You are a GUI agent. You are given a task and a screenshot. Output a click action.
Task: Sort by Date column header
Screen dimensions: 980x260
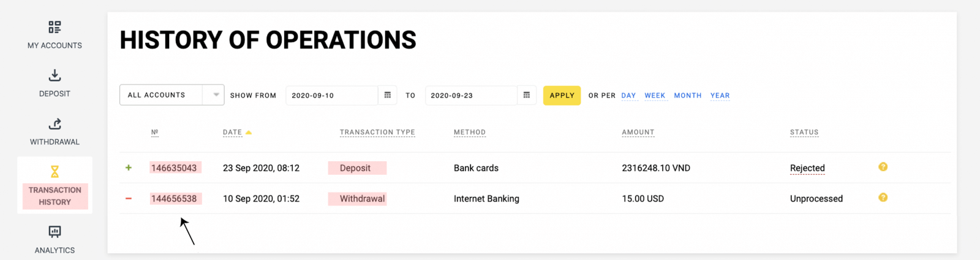click(x=232, y=132)
